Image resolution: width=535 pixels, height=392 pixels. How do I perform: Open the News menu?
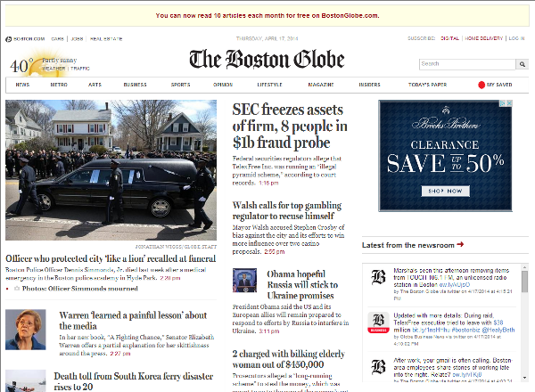pos(22,85)
